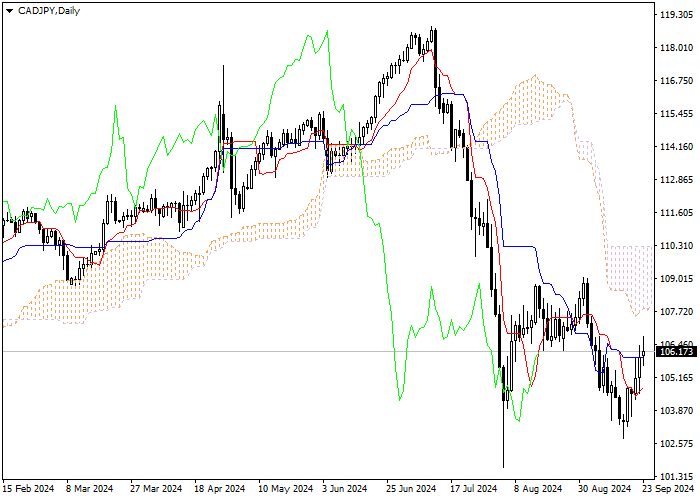Click date label 15 Feb 2024

tap(29, 489)
